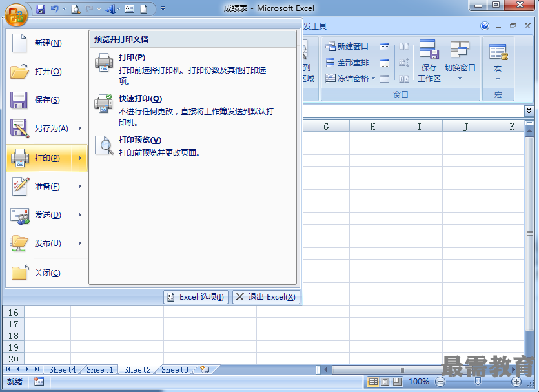Click the 100% zoom level
Screen dimensions: 539x392
(418, 381)
